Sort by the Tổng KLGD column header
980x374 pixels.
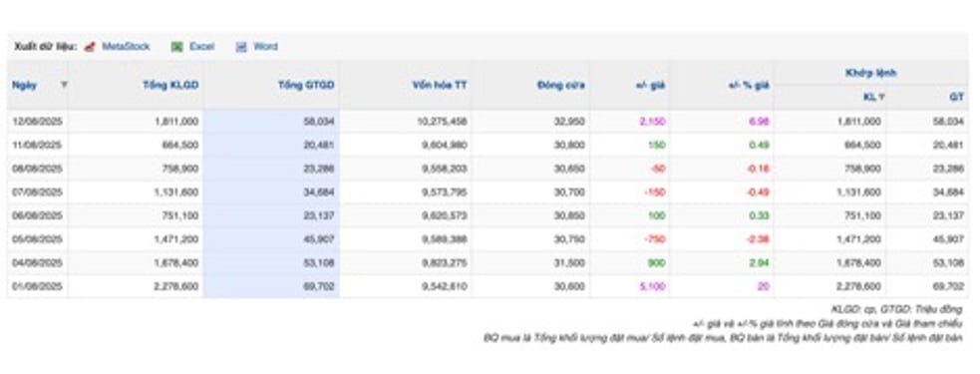[170, 85]
